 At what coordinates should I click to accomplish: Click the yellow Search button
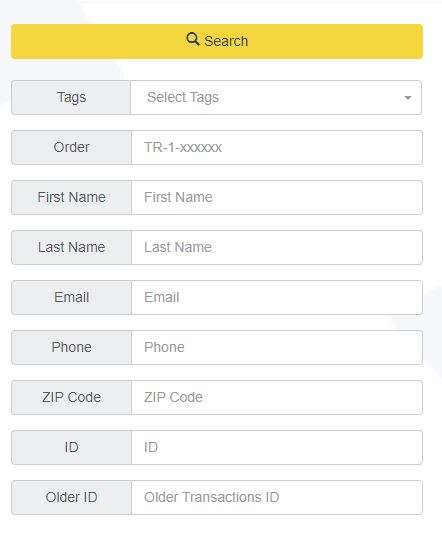tap(217, 41)
